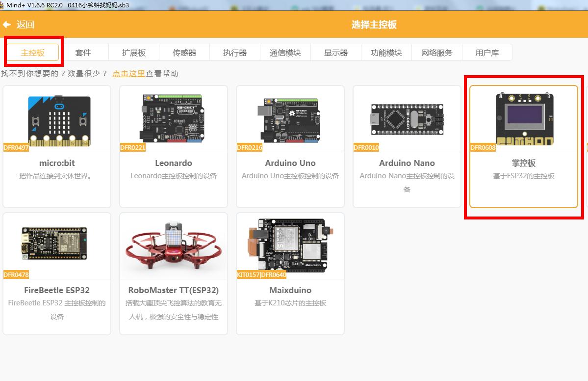The height and width of the screenshot is (381, 588).
Task: Select the 通信模块 tab
Action: pyautogui.click(x=285, y=53)
